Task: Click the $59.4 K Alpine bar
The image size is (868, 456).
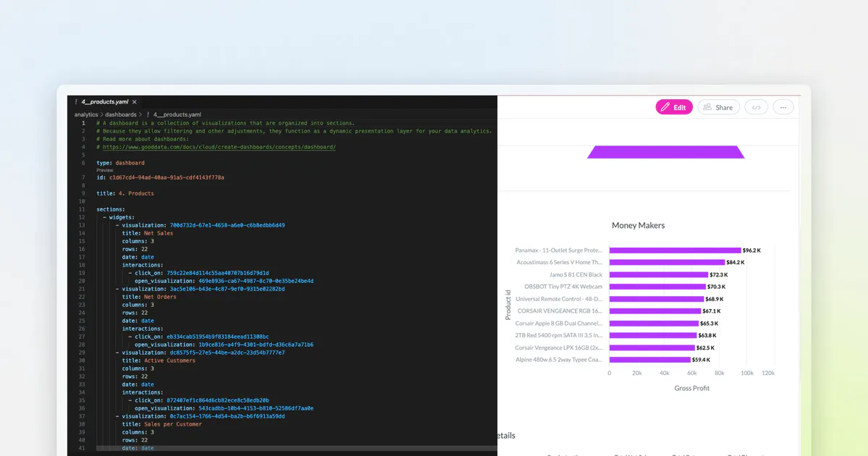Action: coord(650,360)
